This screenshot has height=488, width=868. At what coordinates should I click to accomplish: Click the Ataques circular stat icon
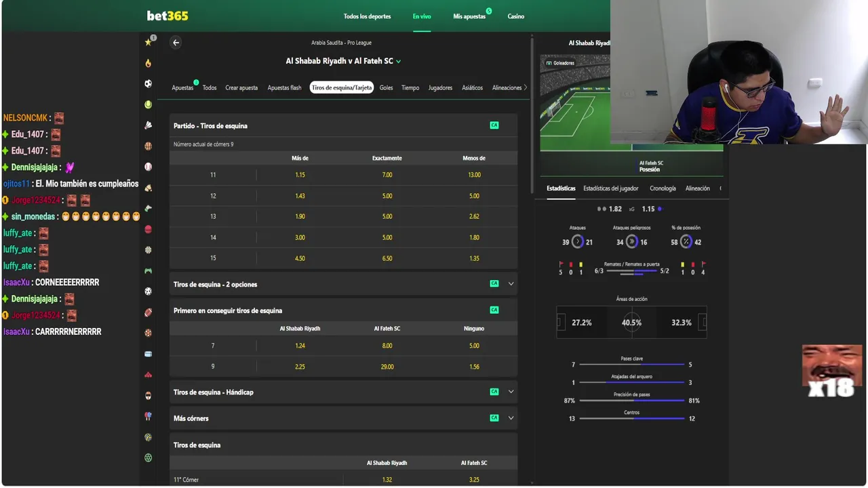tap(578, 241)
